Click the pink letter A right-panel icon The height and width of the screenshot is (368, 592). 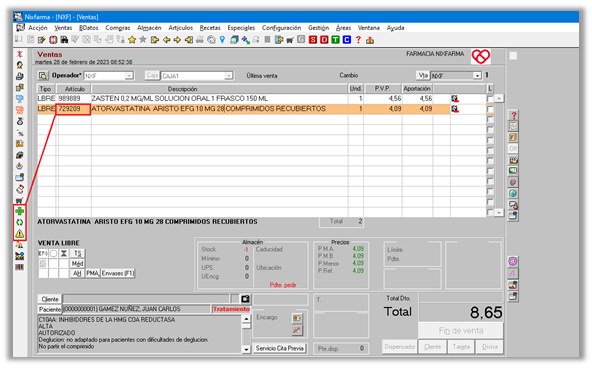[512, 273]
